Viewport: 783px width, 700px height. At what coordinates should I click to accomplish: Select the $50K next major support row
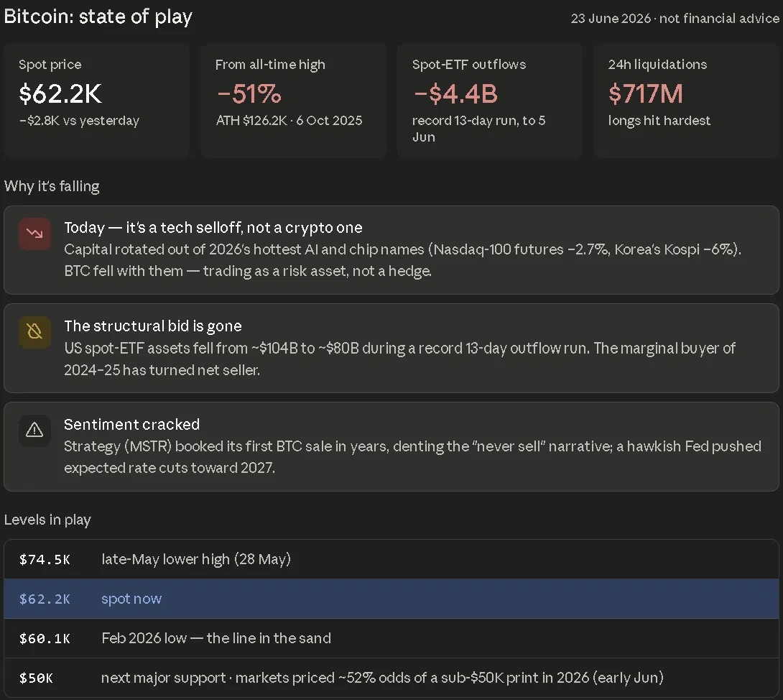click(391, 678)
